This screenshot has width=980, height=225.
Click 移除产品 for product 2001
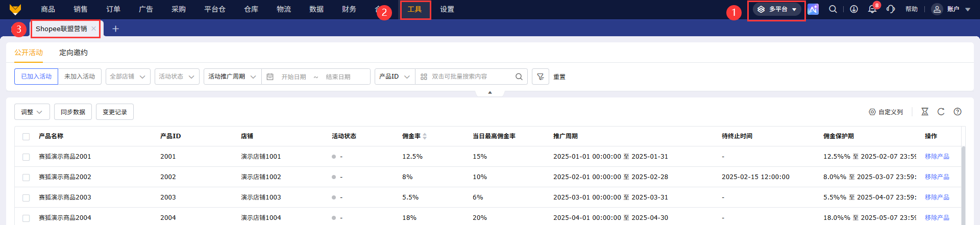coord(937,157)
